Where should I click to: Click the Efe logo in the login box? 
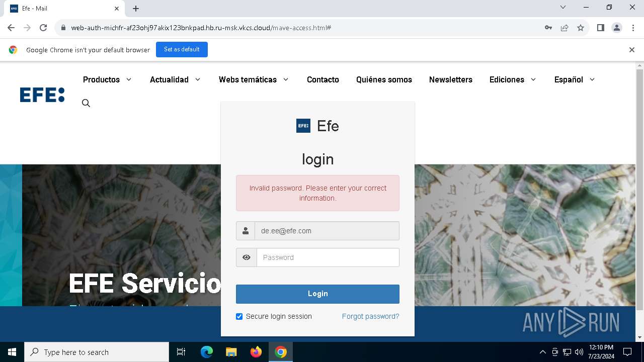[x=303, y=126]
